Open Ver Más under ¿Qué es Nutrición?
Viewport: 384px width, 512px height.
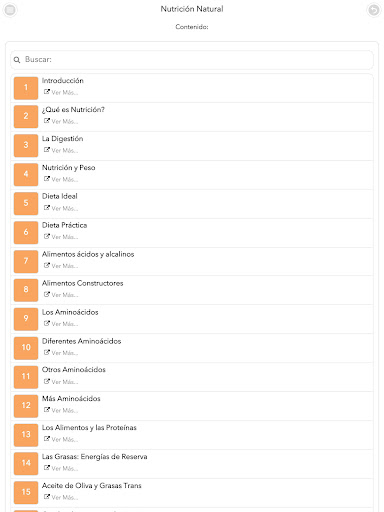tap(65, 121)
